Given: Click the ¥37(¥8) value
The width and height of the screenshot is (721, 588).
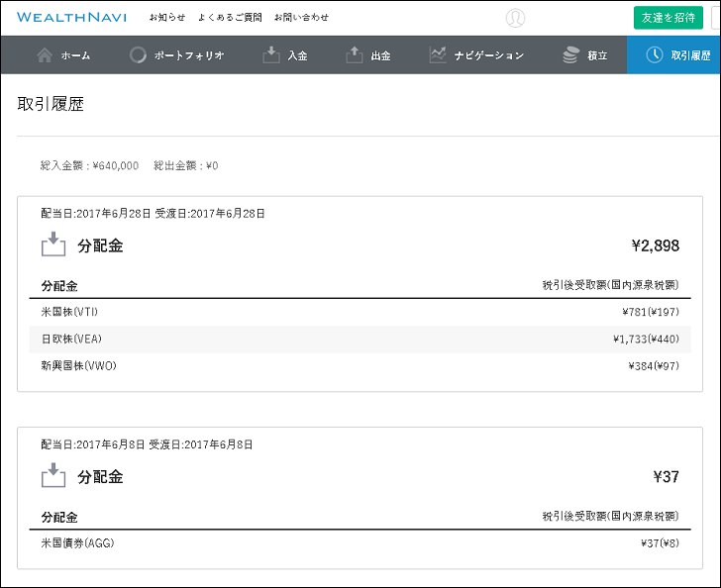Looking at the screenshot, I should pyautogui.click(x=660, y=542).
